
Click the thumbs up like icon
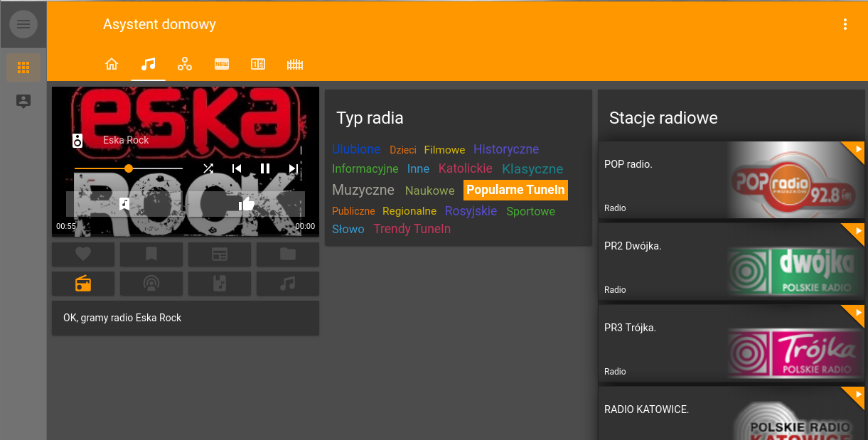(x=247, y=204)
